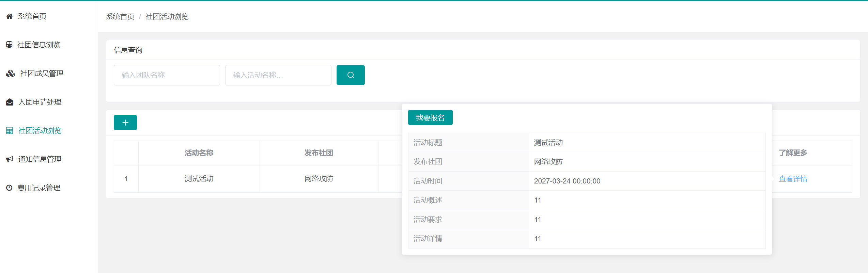The width and height of the screenshot is (868, 273).
Task: Click the megaphone icon for 通知信息管理
Action: point(10,159)
